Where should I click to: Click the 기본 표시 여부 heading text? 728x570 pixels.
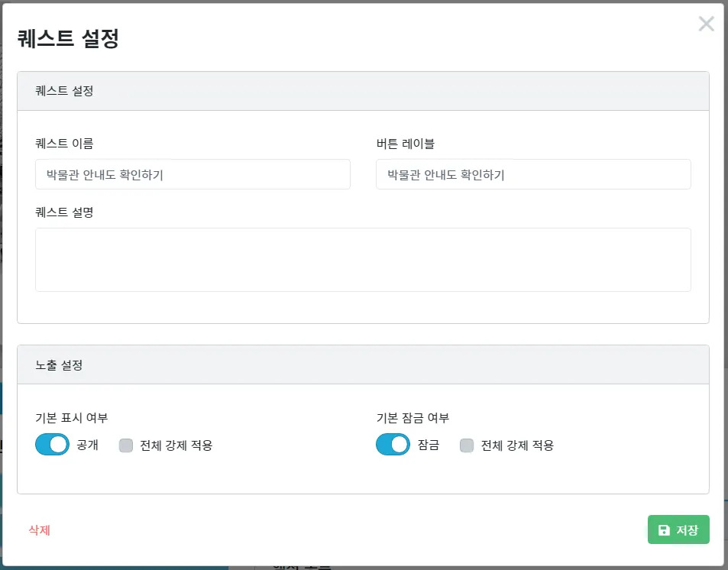pos(72,418)
